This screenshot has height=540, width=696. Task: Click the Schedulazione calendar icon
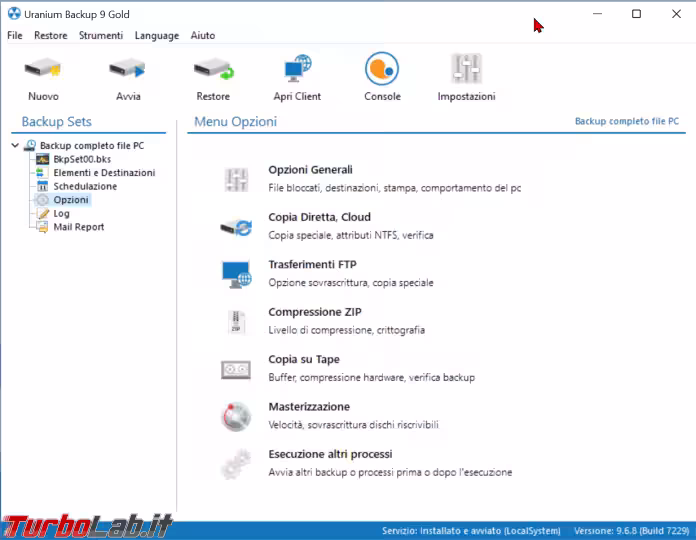coord(42,186)
